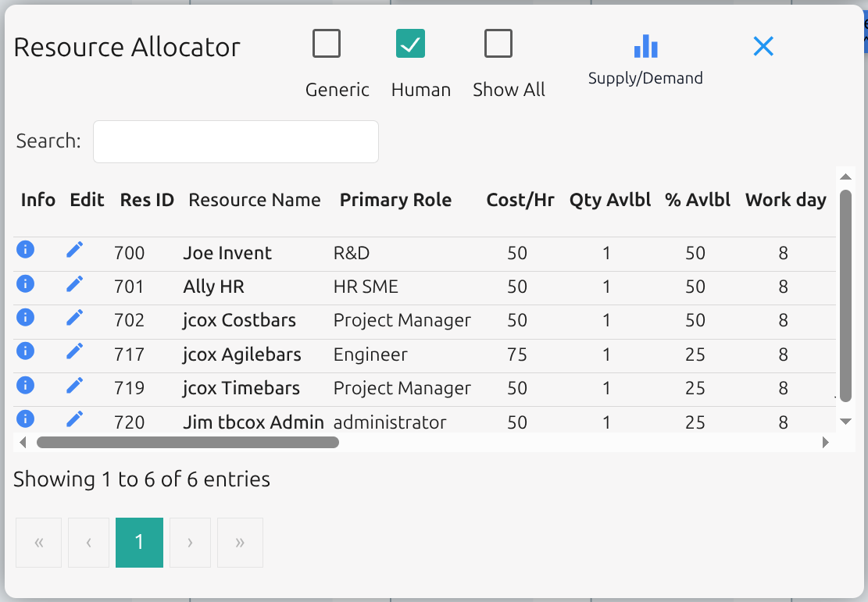The width and height of the screenshot is (868, 602).
Task: Go to last page button
Action: 241,543
